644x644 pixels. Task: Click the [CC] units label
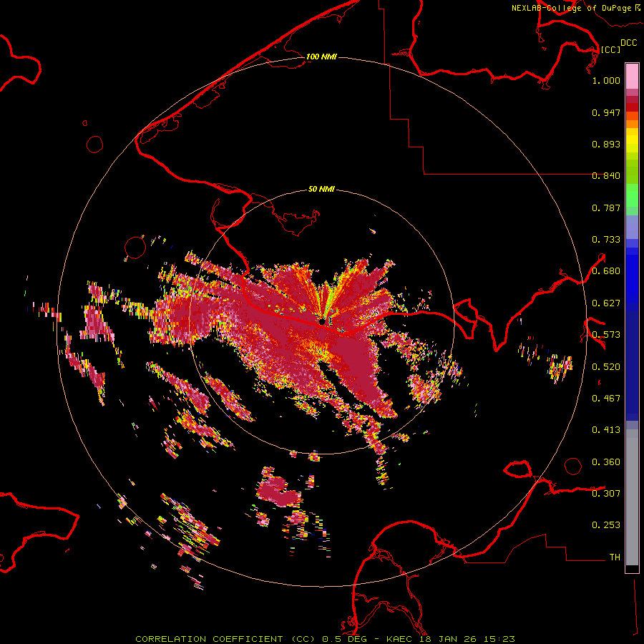610,49
